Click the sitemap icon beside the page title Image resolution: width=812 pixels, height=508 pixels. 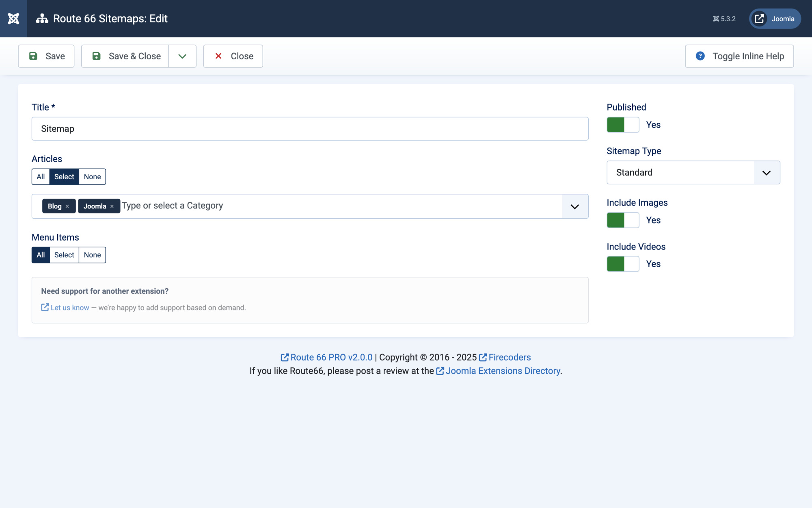tap(42, 19)
